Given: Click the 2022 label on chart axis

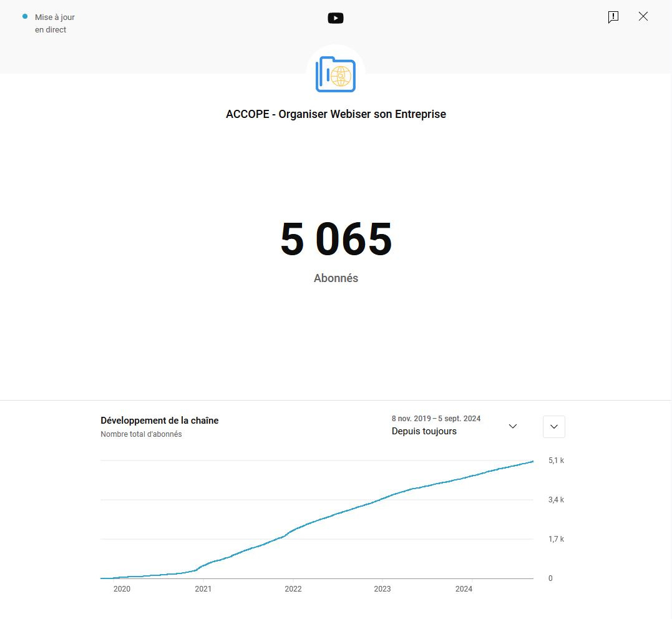Looking at the screenshot, I should (x=293, y=589).
